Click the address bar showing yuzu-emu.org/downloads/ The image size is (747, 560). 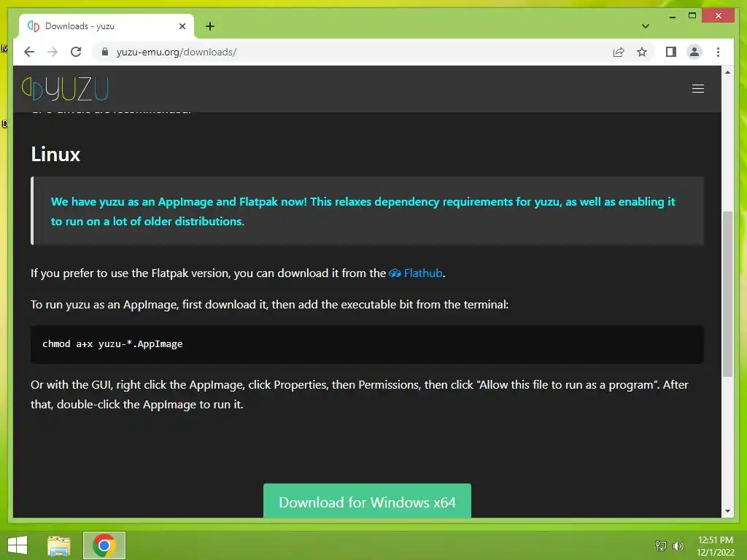352,52
